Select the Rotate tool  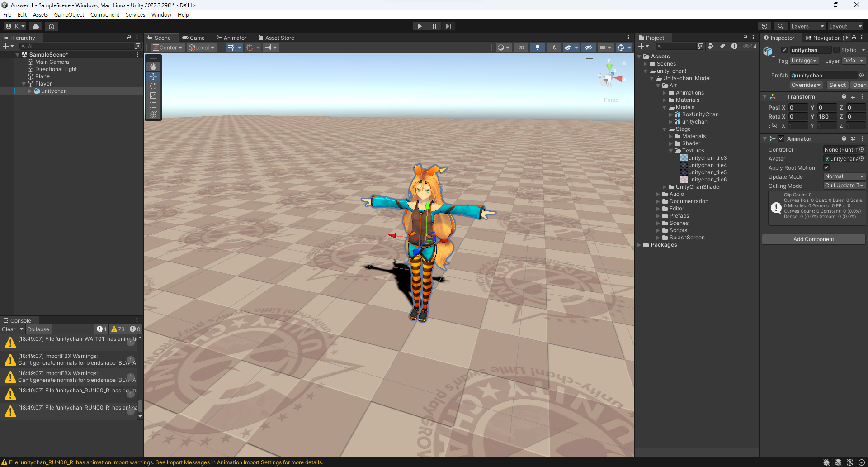(x=153, y=86)
